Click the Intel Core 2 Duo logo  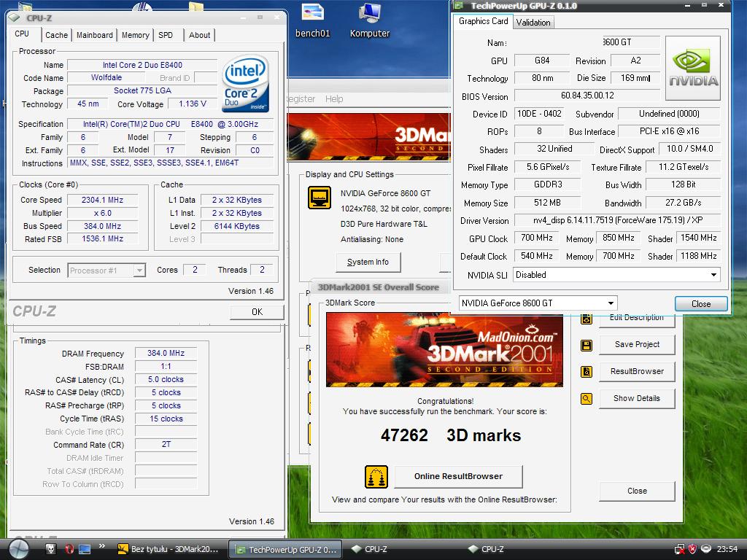[x=245, y=84]
